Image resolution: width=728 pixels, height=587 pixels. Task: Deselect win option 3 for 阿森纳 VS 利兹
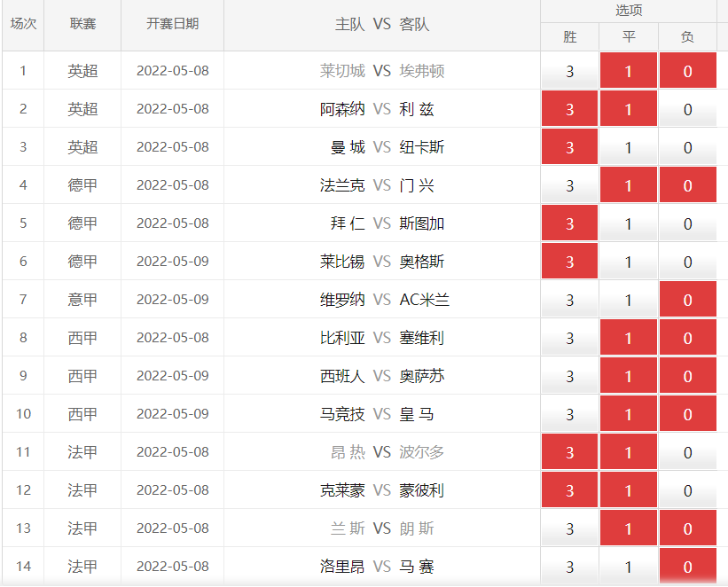point(569,109)
